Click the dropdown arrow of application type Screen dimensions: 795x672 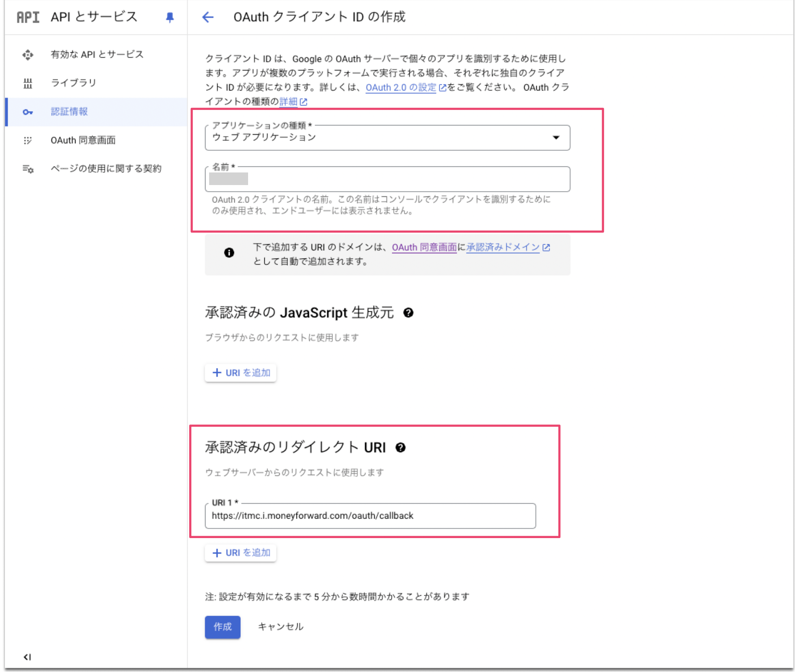(x=556, y=138)
